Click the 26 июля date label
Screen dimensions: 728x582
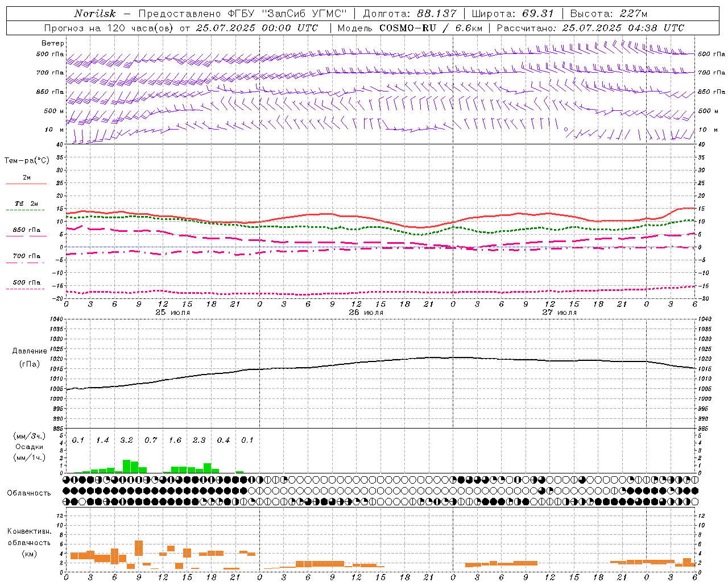[x=366, y=312]
